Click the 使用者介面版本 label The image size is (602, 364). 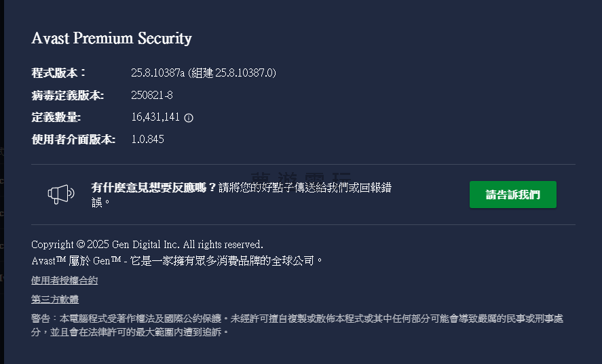click(x=73, y=140)
